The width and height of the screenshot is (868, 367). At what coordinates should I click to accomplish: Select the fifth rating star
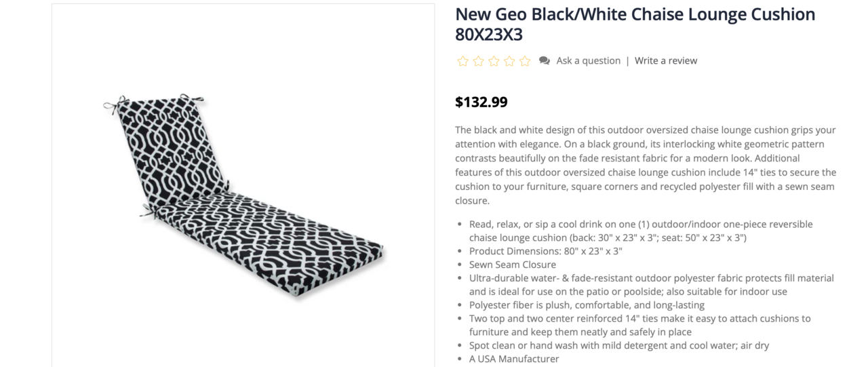click(525, 61)
